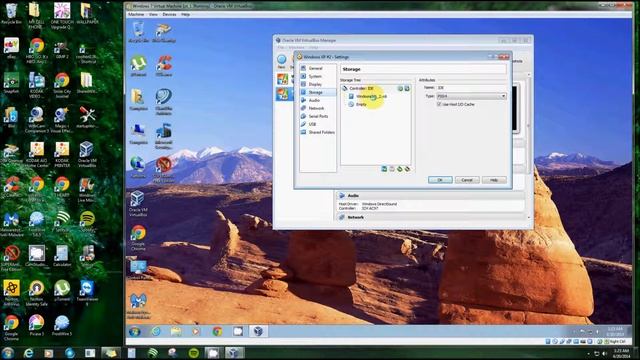The image size is (640, 360).
Task: Open the Audio settings category
Action: (314, 100)
